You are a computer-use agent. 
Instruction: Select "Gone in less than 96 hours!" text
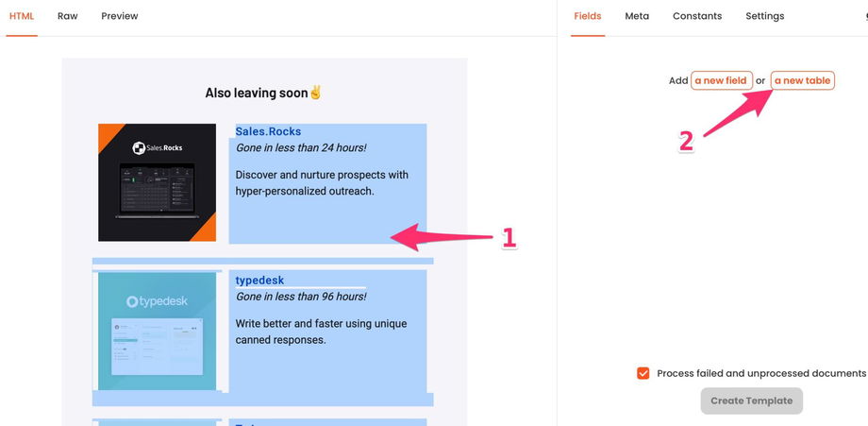coord(301,297)
